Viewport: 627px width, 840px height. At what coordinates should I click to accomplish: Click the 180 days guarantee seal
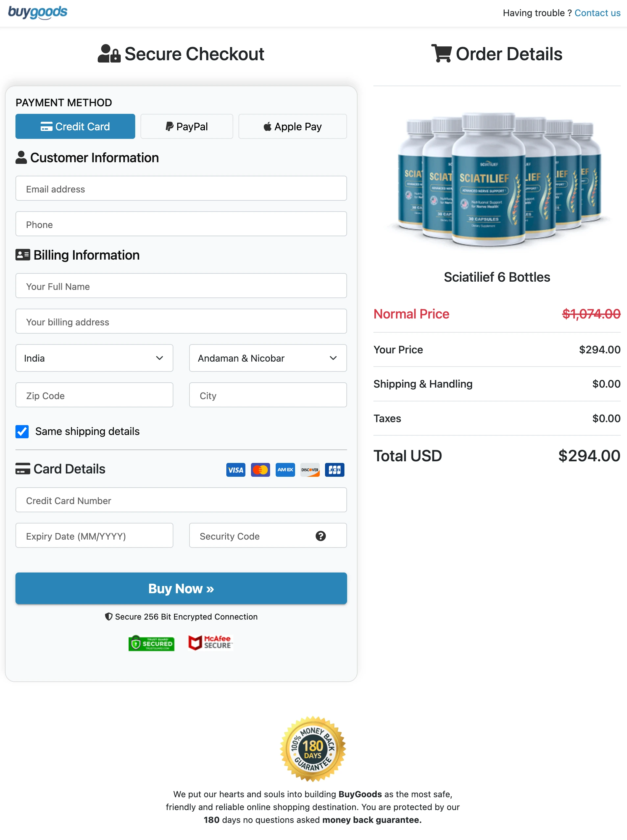tap(313, 749)
